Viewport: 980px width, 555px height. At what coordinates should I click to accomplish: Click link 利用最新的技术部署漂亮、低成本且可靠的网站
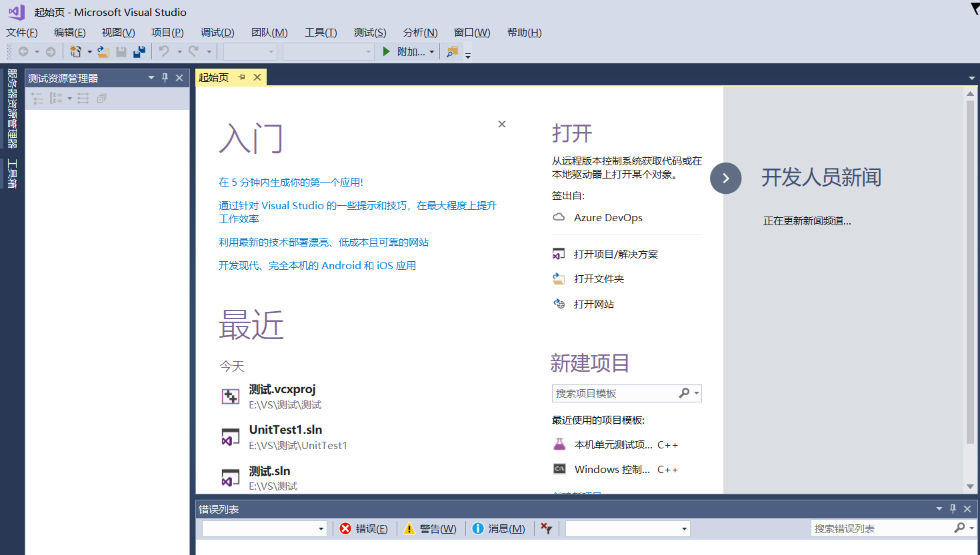324,242
